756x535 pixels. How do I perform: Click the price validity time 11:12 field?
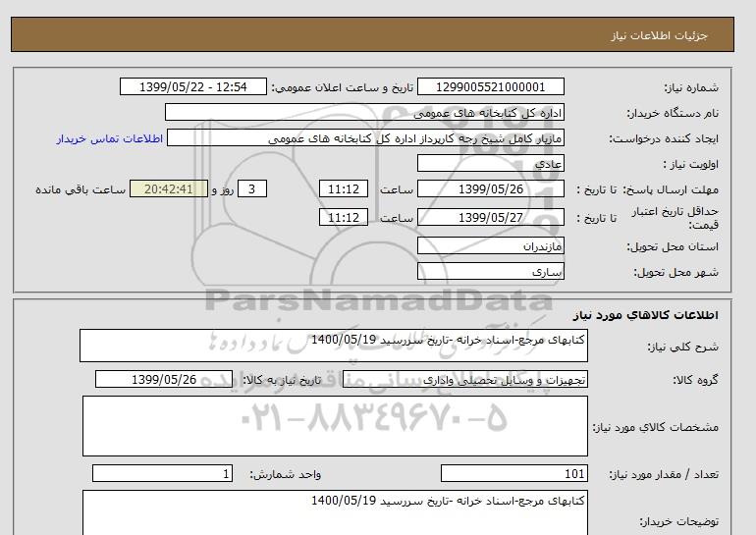pos(344,217)
